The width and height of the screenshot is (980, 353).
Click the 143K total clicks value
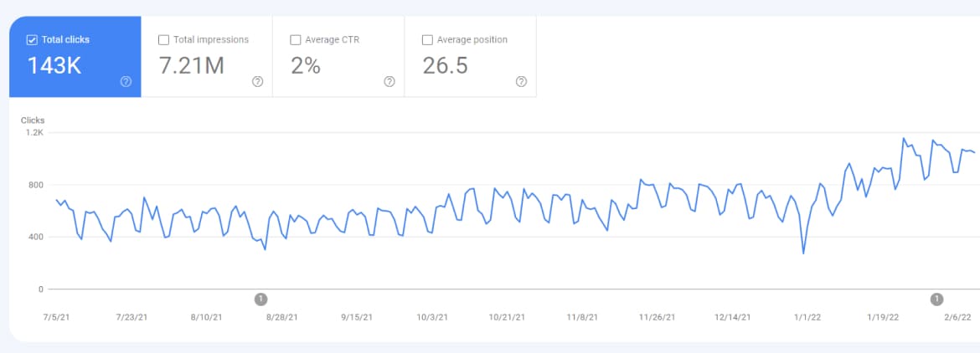click(x=54, y=66)
